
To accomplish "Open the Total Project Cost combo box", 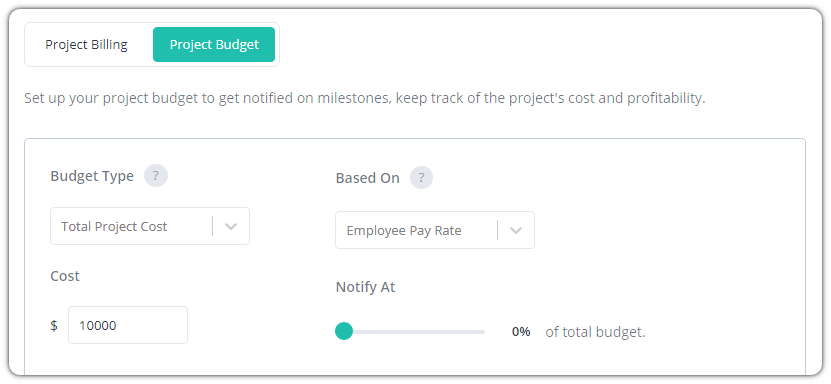I will tap(150, 226).
